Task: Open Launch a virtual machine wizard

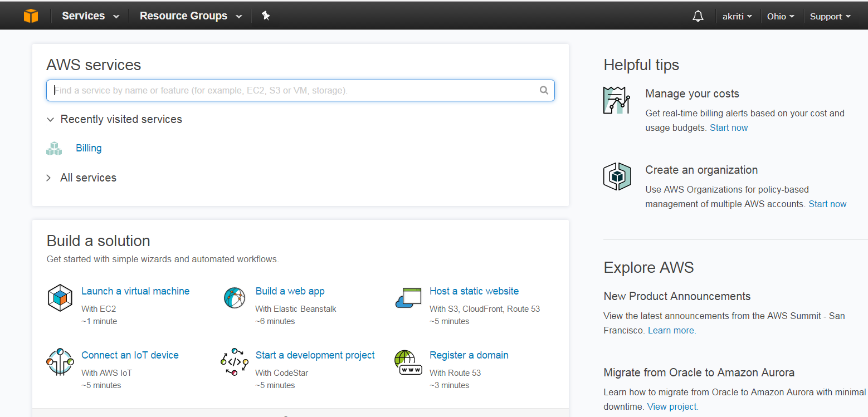Action: click(135, 291)
